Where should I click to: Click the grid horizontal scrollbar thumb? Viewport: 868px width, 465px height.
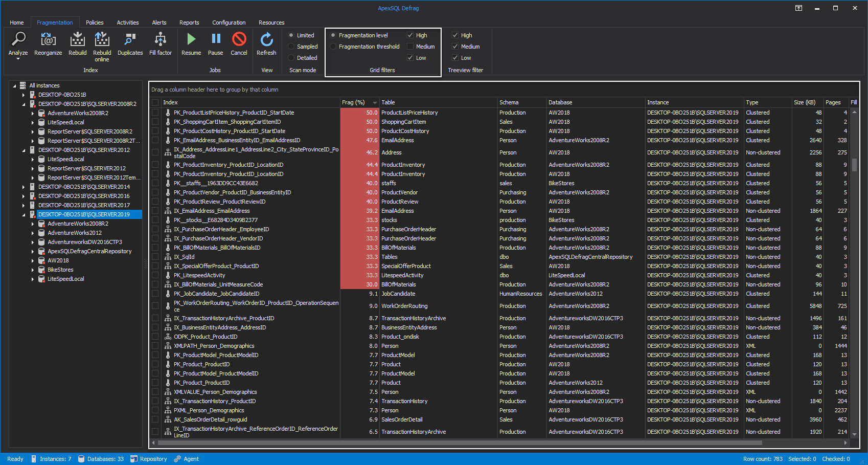pos(460,443)
